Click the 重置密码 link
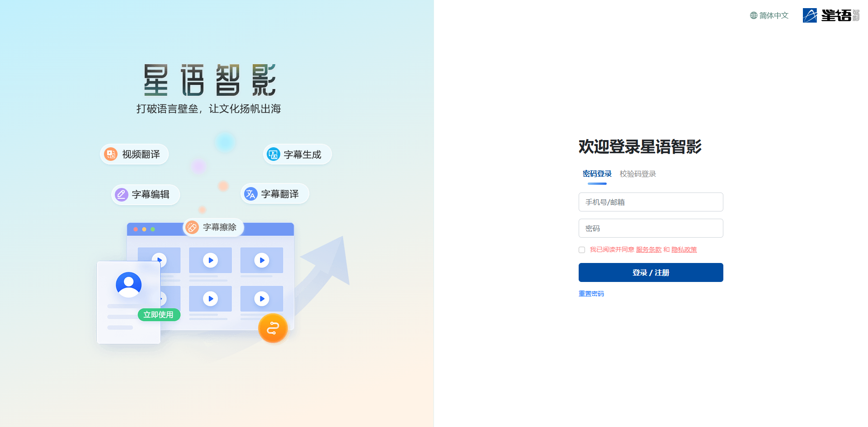Viewport: 868px width, 427px height. (x=591, y=294)
